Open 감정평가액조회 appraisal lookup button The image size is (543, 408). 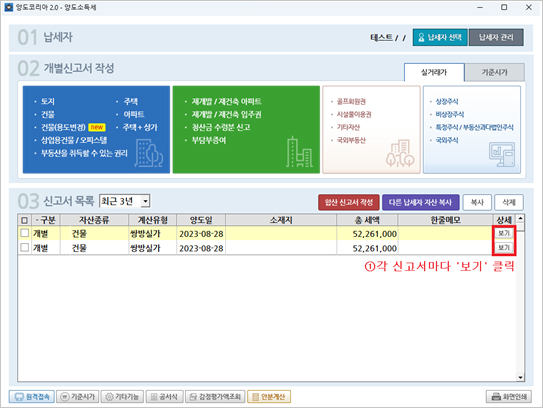(215, 397)
